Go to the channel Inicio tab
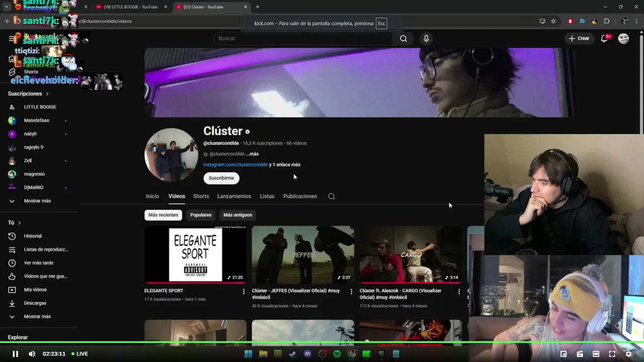 [x=152, y=196]
